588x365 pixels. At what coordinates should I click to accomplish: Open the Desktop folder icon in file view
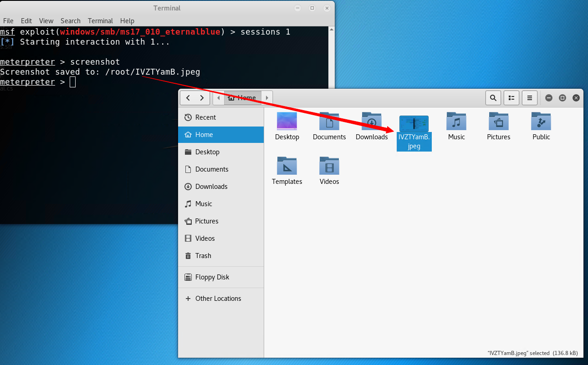click(287, 122)
